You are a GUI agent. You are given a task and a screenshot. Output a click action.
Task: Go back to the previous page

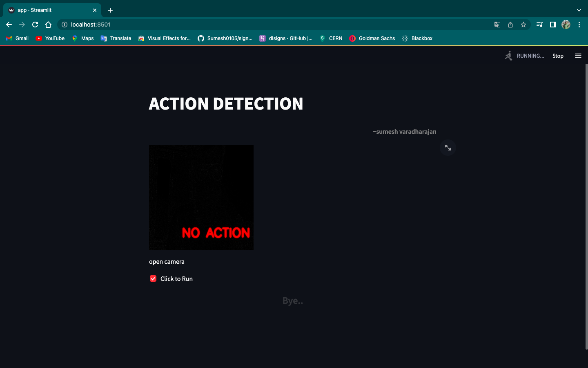(9, 25)
